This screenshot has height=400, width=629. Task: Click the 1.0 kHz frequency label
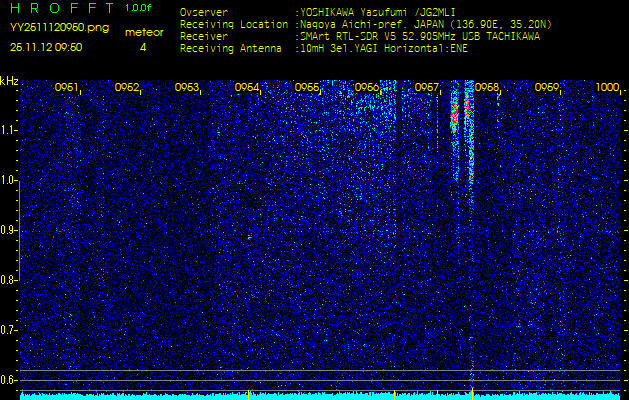coord(8,181)
